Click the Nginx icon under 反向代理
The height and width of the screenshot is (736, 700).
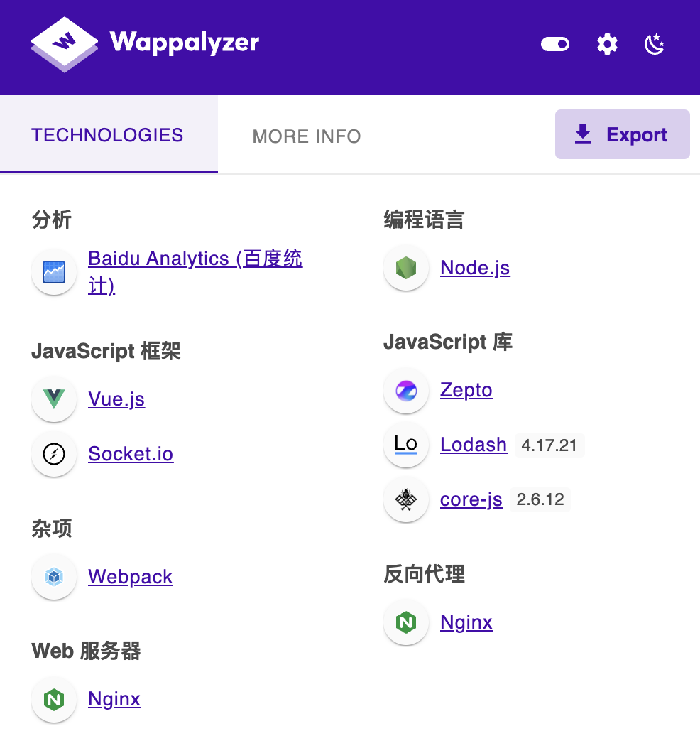tap(406, 622)
